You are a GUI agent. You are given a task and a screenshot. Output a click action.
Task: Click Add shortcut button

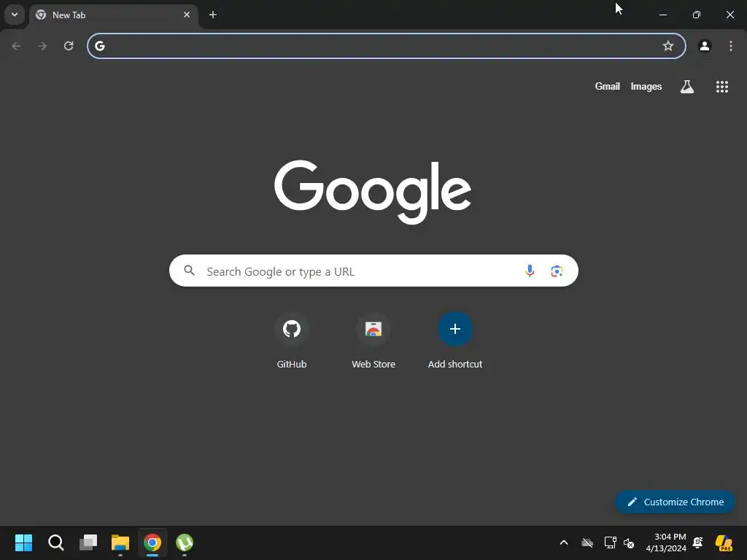pyautogui.click(x=455, y=341)
